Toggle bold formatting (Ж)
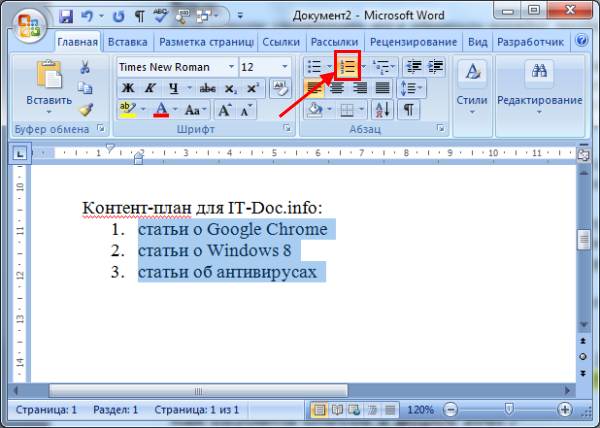The image size is (600, 428). pyautogui.click(x=127, y=88)
